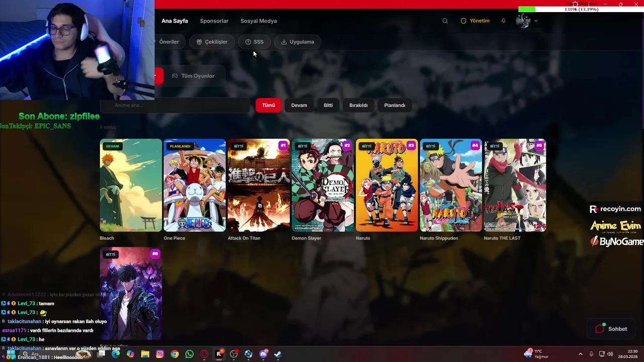
Task: Open the volume speaker tray icon
Action: (x=610, y=354)
